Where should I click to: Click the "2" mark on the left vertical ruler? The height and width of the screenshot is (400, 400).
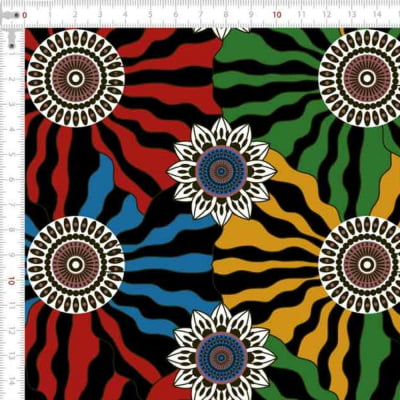coord(12,79)
